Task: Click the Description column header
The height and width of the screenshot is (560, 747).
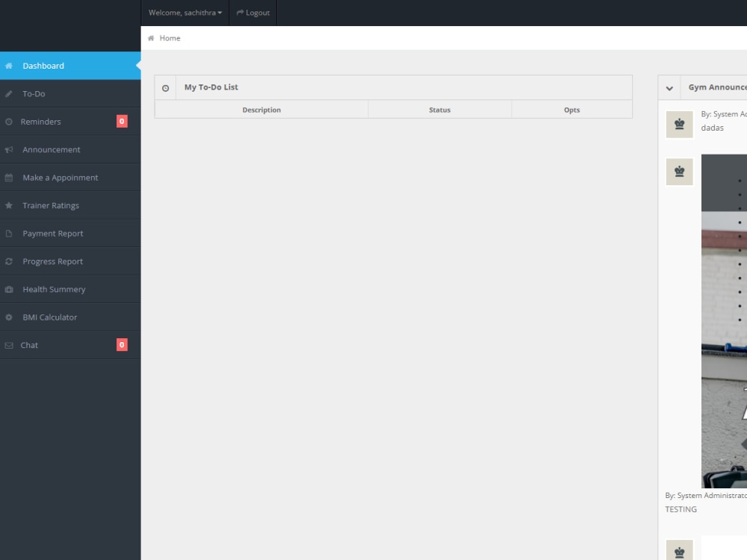Action: pyautogui.click(x=261, y=110)
